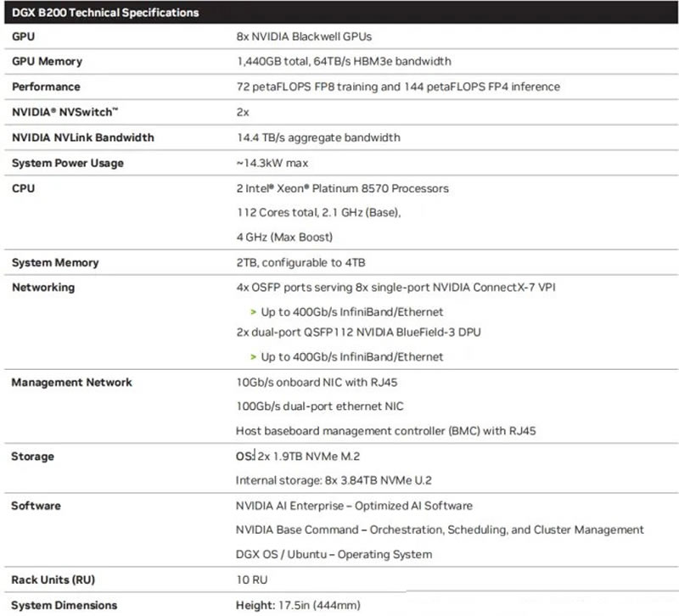Click '8x NVIDIA Blackwell GPUs' value
679x616 pixels.
coord(304,36)
